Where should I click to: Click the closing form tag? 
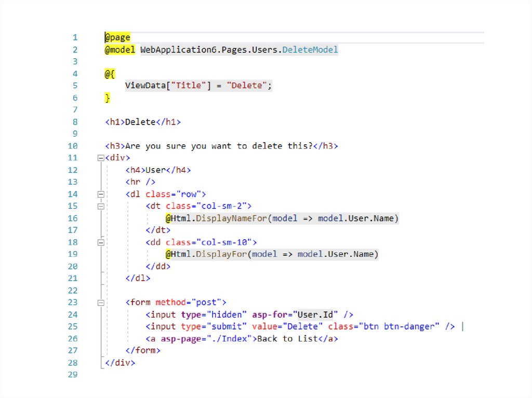[x=143, y=350]
